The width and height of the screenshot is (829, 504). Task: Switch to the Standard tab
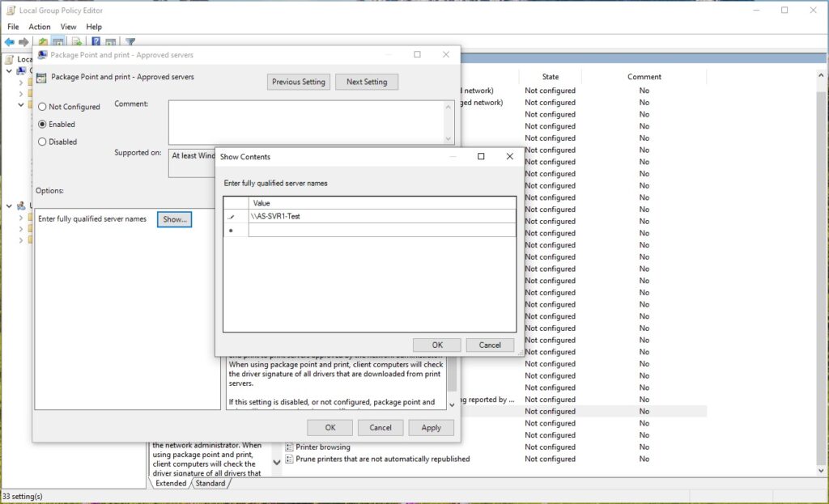pos(210,483)
